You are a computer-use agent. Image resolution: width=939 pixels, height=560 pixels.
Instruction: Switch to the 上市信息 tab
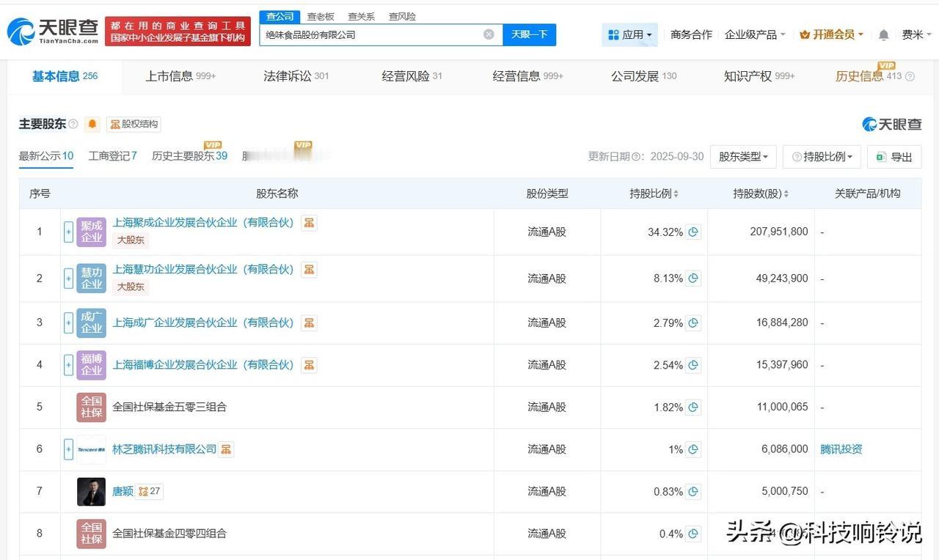coord(180,76)
